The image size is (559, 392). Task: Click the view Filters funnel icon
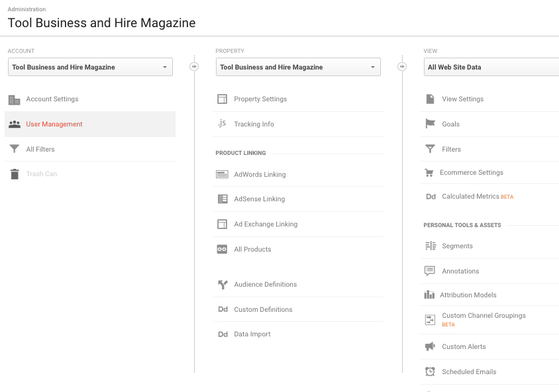coord(431,148)
